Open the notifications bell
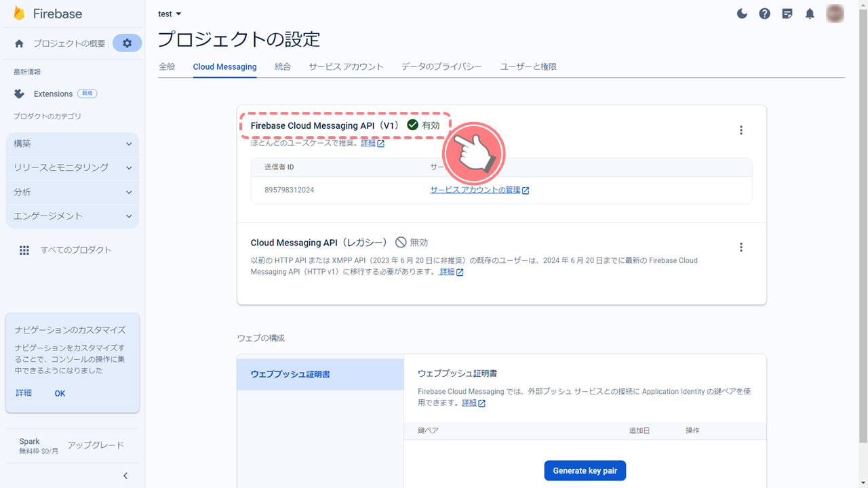The height and width of the screenshot is (488, 868). 810,14
